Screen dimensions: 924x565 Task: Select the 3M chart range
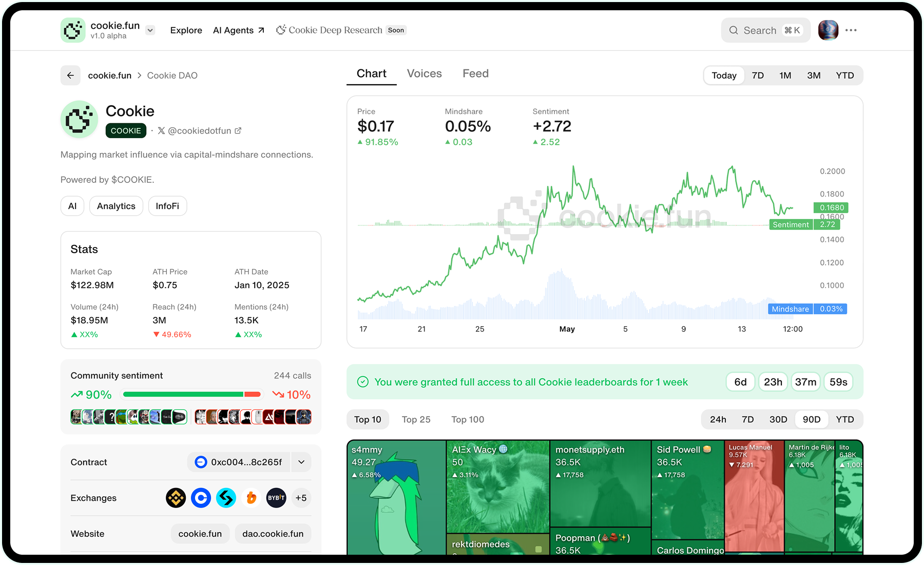click(814, 76)
